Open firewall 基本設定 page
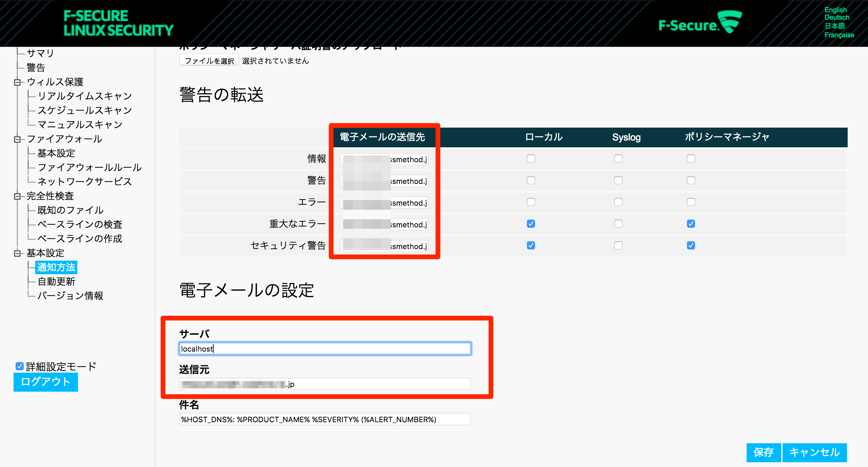Screen dimensions: 868x467 [x=56, y=153]
